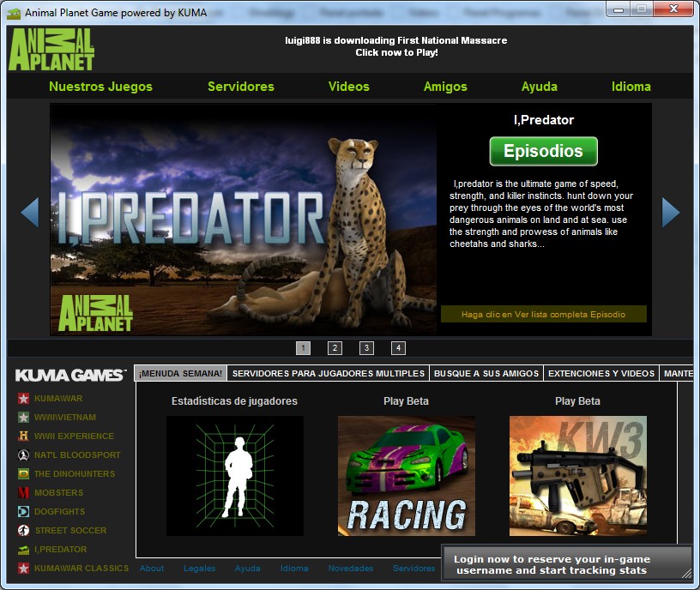Click the Kuma\War Classics star icon
Screen dimensions: 700x590
pos(23,568)
